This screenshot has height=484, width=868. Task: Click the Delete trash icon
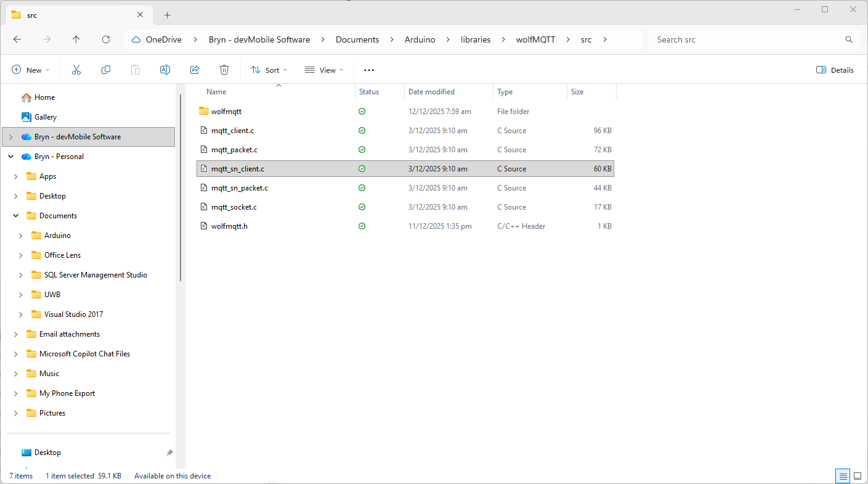point(224,70)
